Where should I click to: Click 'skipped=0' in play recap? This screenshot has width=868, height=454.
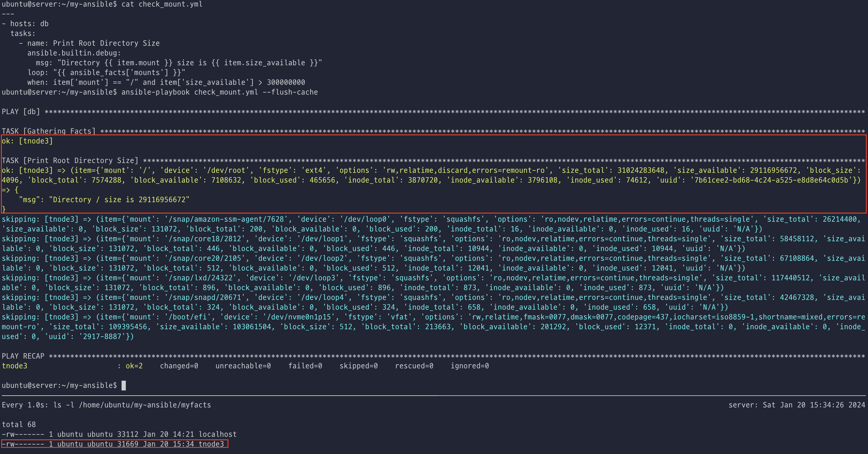(x=358, y=366)
